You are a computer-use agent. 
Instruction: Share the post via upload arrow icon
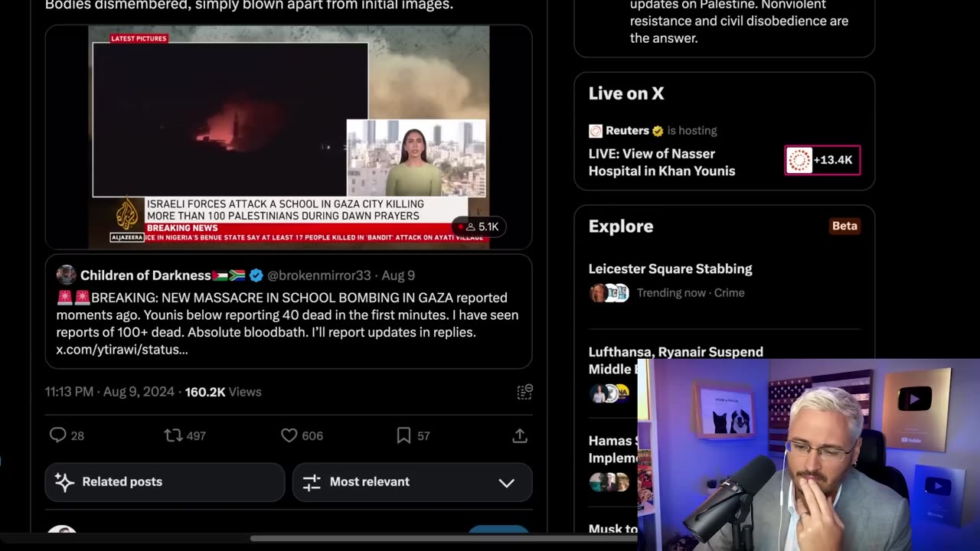point(520,435)
